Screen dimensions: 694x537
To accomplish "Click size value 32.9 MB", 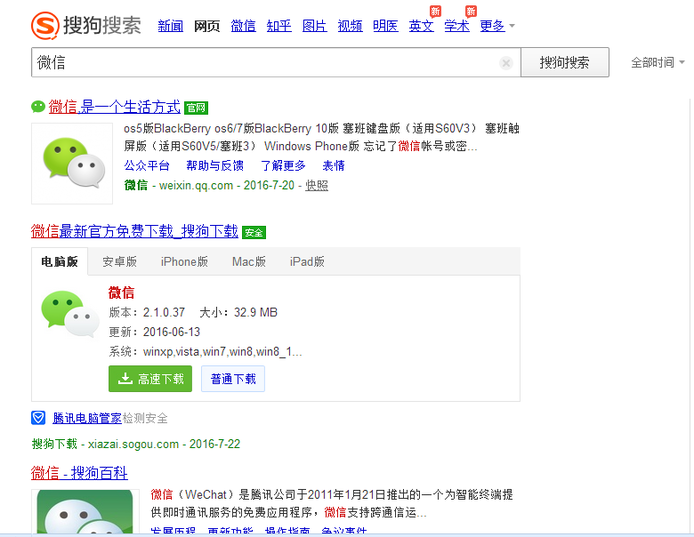I will tap(256, 313).
